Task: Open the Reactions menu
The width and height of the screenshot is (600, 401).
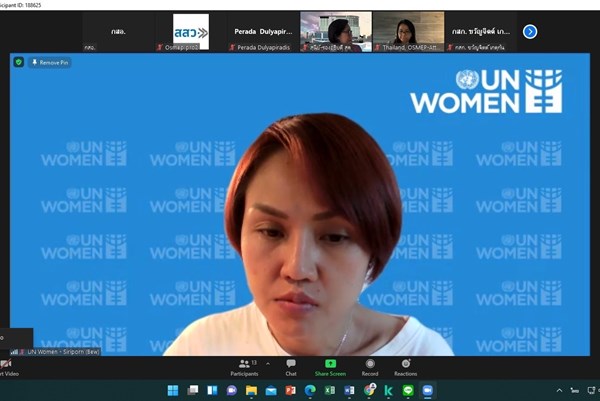Action: [406, 368]
